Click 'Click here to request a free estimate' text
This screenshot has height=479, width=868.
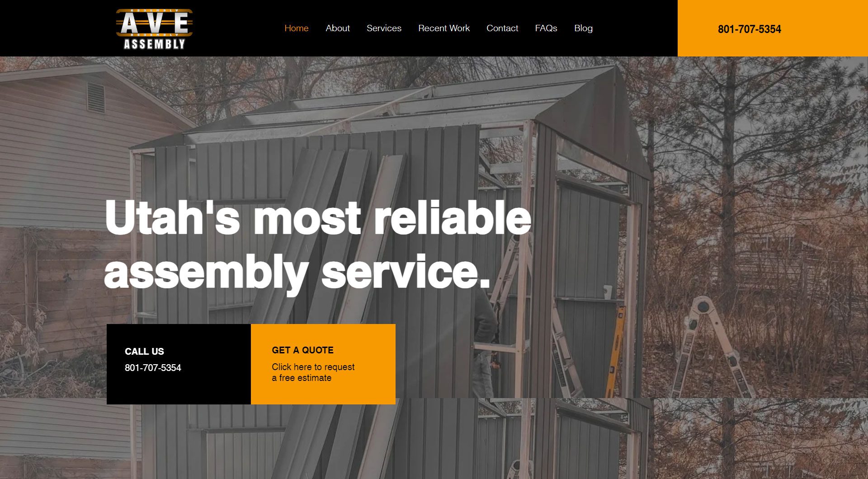pyautogui.click(x=313, y=372)
